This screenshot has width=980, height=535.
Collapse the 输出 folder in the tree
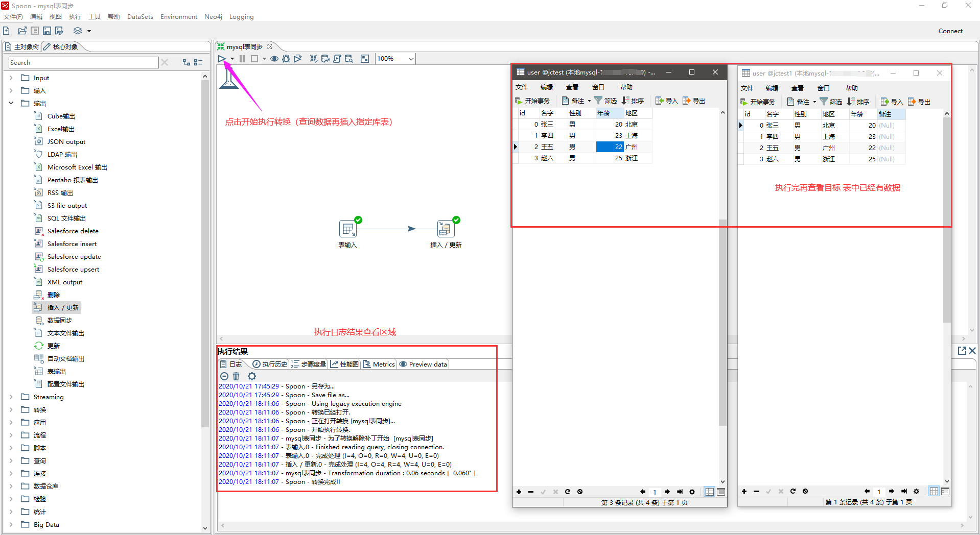(11, 103)
